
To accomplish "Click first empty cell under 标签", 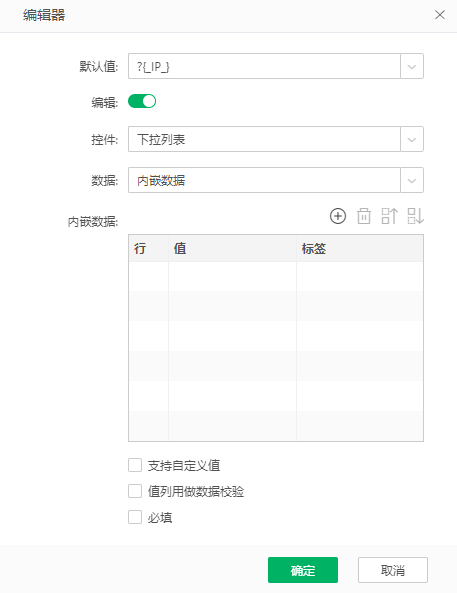I will coord(360,276).
